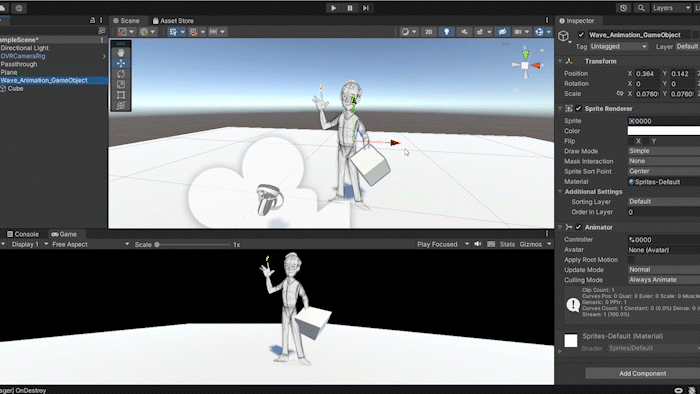Image resolution: width=700 pixels, height=394 pixels.
Task: Toggle Scene view lighting
Action: point(446,32)
